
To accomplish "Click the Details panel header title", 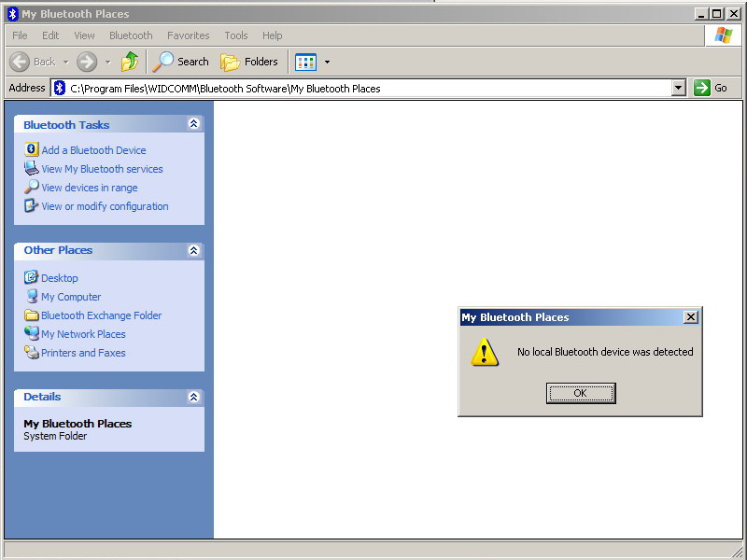I will click(42, 397).
